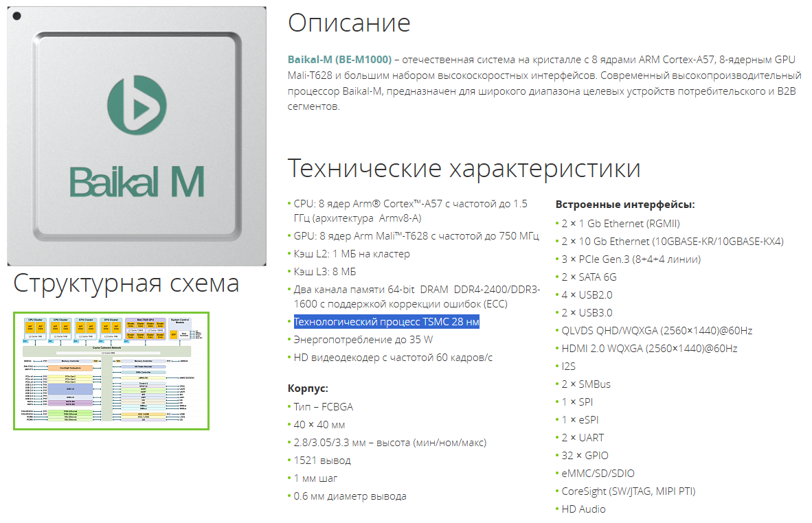Click Встроенные интерфейсы: subheading

tap(625, 205)
